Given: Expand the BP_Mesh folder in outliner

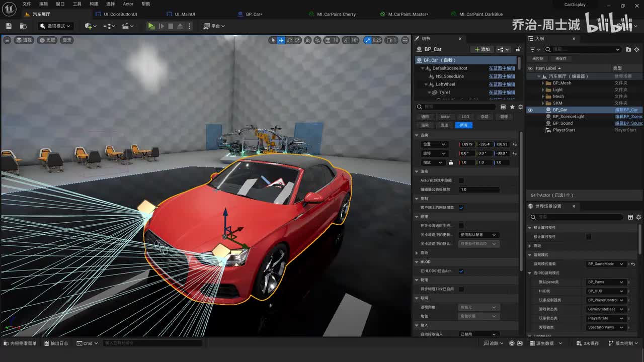Looking at the screenshot, I should tap(543, 83).
